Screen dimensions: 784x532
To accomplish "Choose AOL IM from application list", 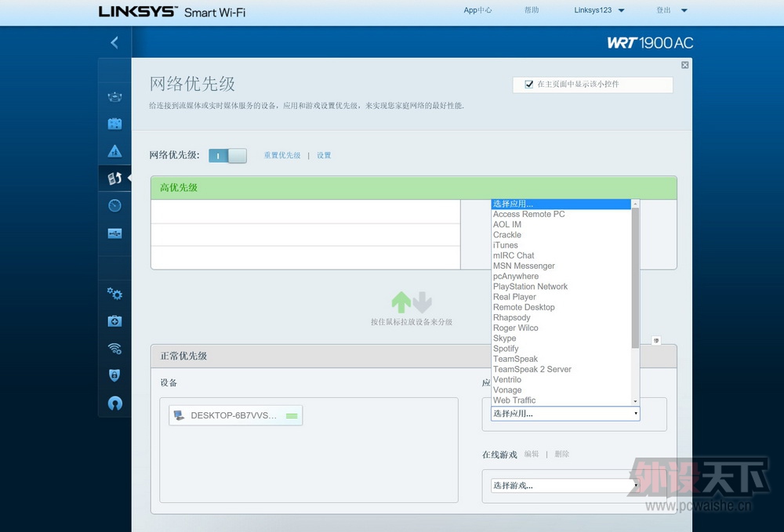I will click(x=561, y=225).
